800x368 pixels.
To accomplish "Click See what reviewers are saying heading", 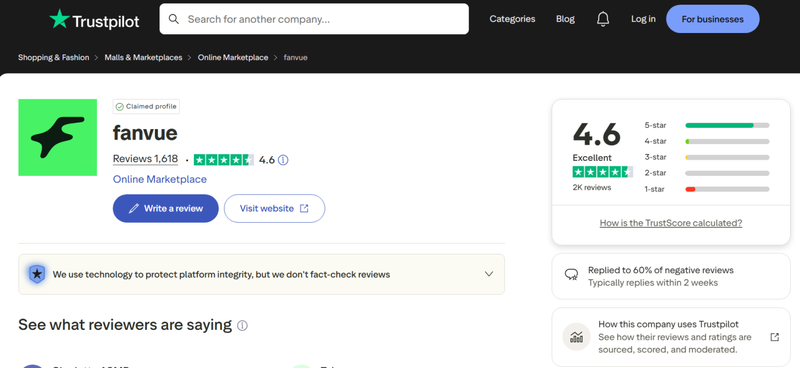I will [x=125, y=325].
